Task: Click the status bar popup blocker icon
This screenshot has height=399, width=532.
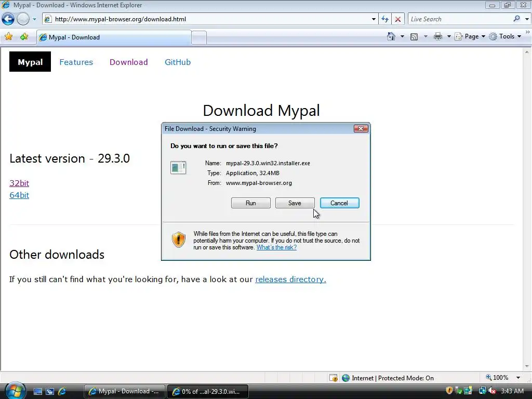Action: (333, 378)
